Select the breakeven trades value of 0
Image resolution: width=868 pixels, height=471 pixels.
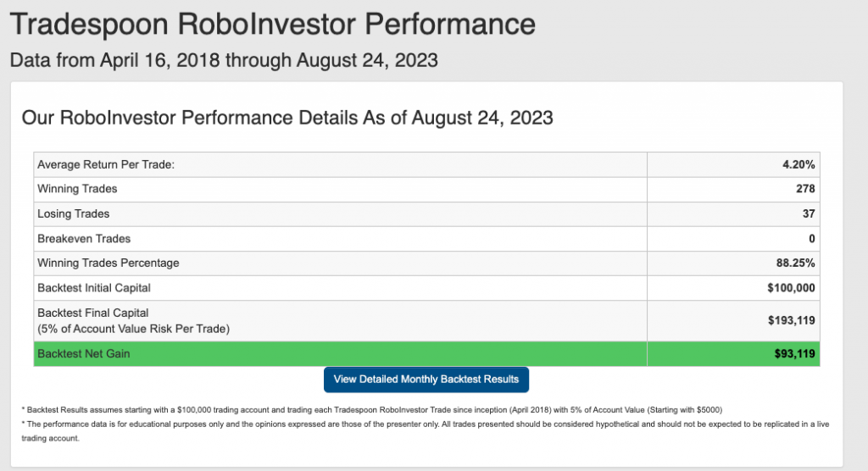811,239
